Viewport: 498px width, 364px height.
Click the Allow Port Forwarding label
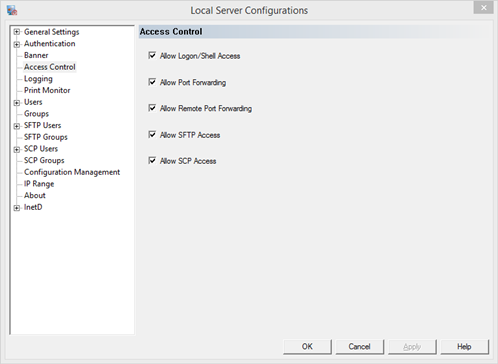(x=193, y=82)
